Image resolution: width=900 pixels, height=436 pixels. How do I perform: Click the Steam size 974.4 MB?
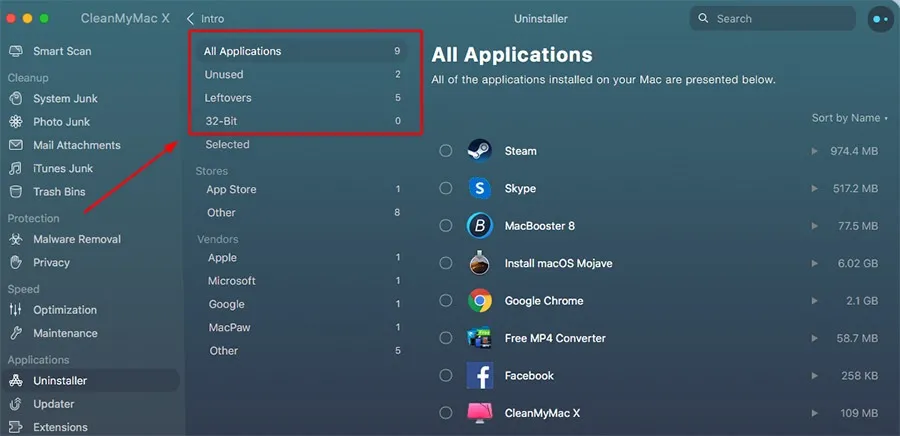(x=854, y=151)
